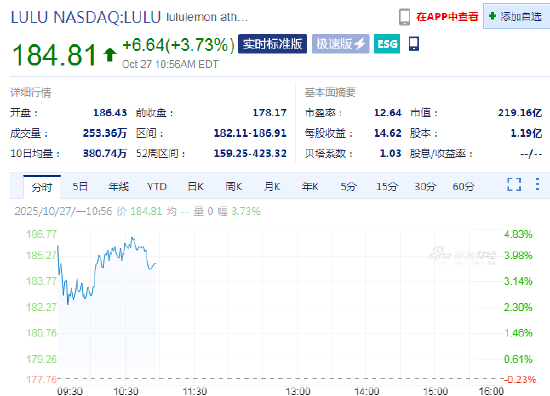Click the 市值 value 219.16亿
The width and height of the screenshot is (550, 396).
520,113
